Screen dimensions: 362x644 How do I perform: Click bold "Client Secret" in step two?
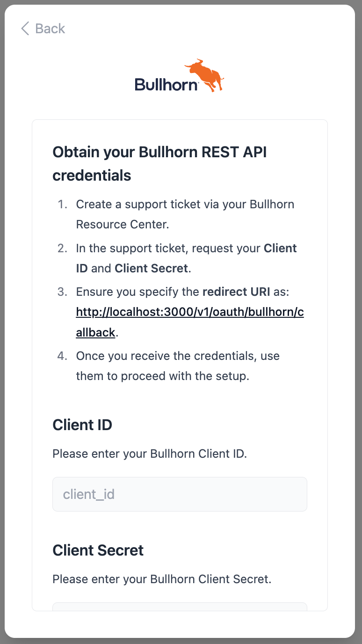[151, 269]
